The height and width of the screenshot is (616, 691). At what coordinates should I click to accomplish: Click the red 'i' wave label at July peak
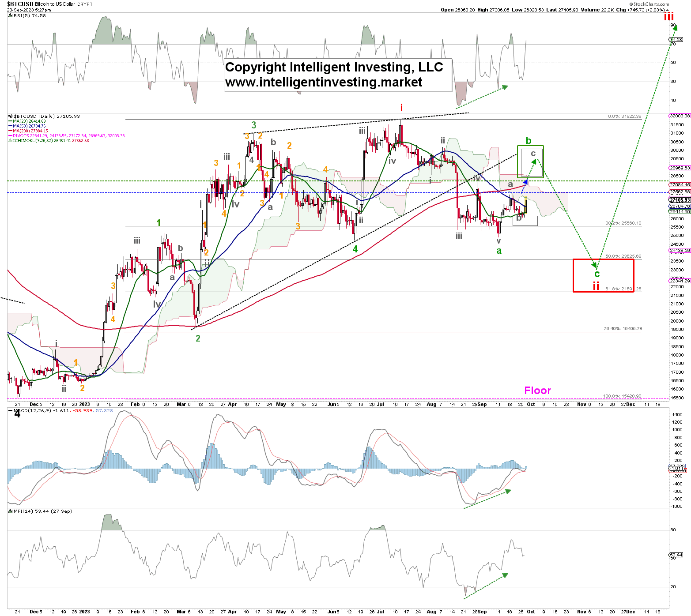(401, 108)
